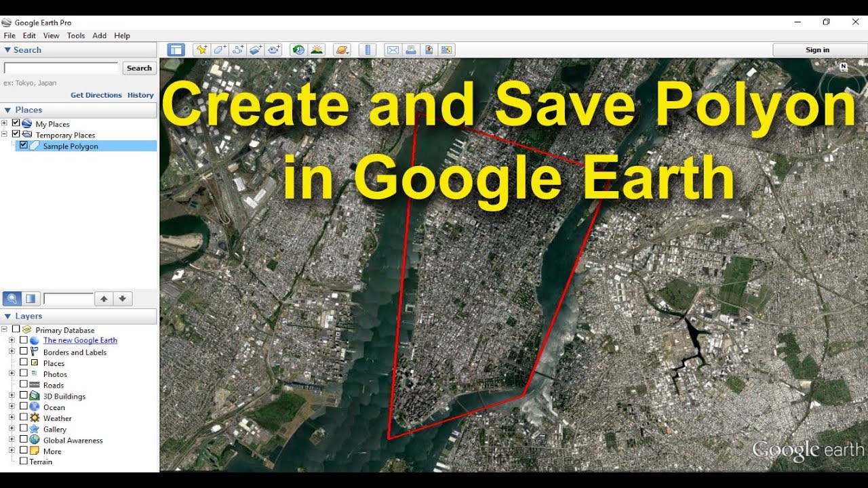Collapse the Search panel triangle
Screen dimensions: 868x488
tap(7, 50)
